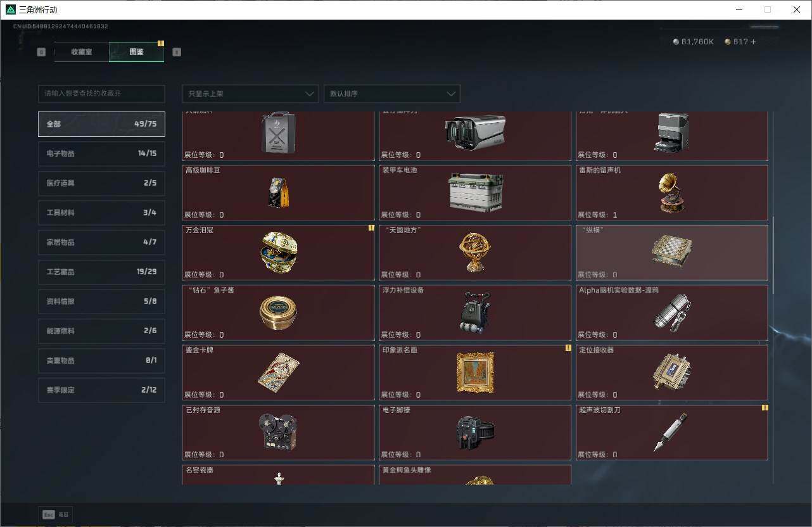The height and width of the screenshot is (527, 812).
Task: Select the 高级咖啡豆 coffee beans icon
Action: 278,192
